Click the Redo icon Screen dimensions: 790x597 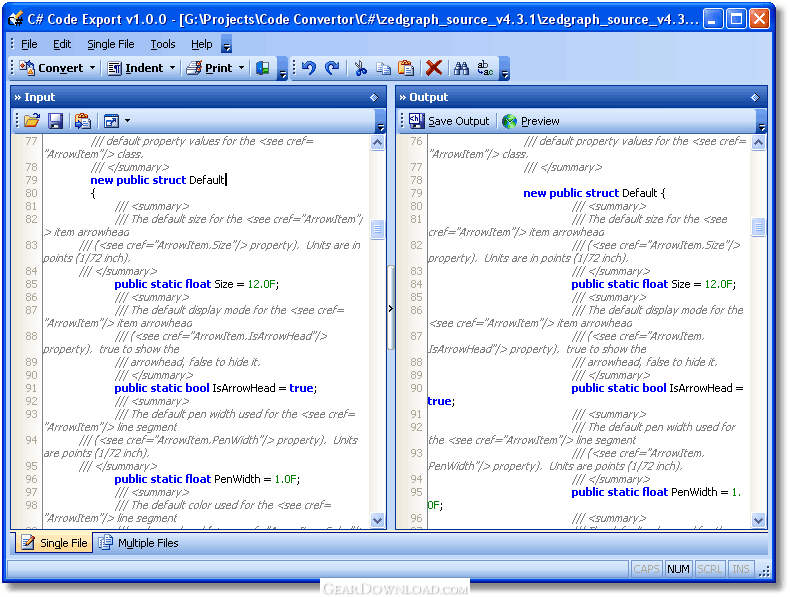click(x=332, y=68)
